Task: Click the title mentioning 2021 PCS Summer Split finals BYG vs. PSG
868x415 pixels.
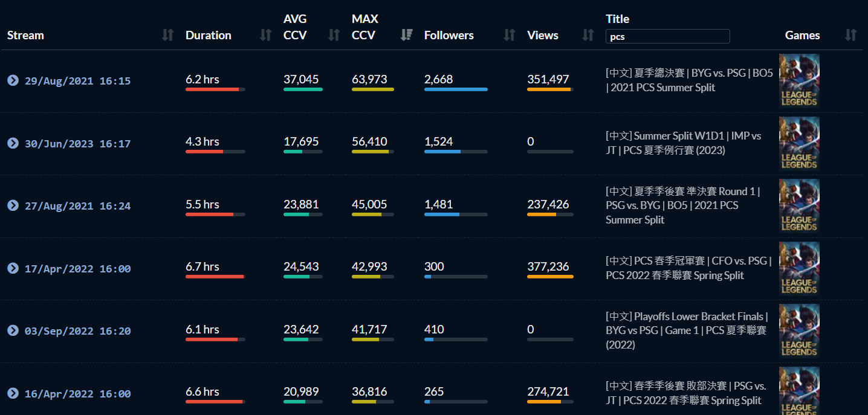Action: 689,80
